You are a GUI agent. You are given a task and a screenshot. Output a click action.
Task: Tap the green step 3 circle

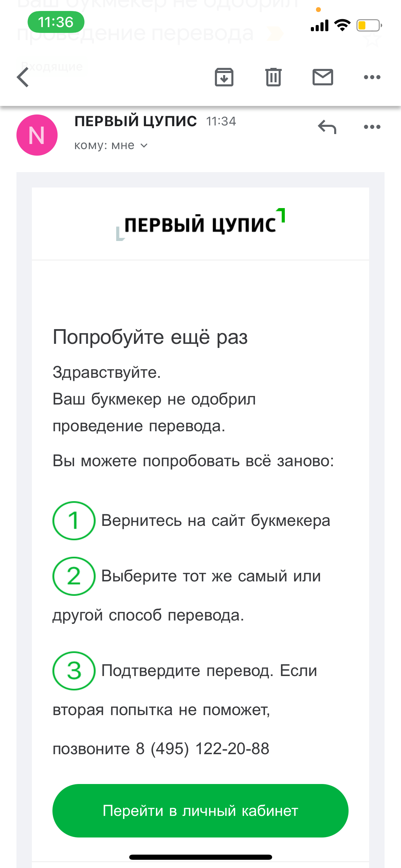(74, 671)
